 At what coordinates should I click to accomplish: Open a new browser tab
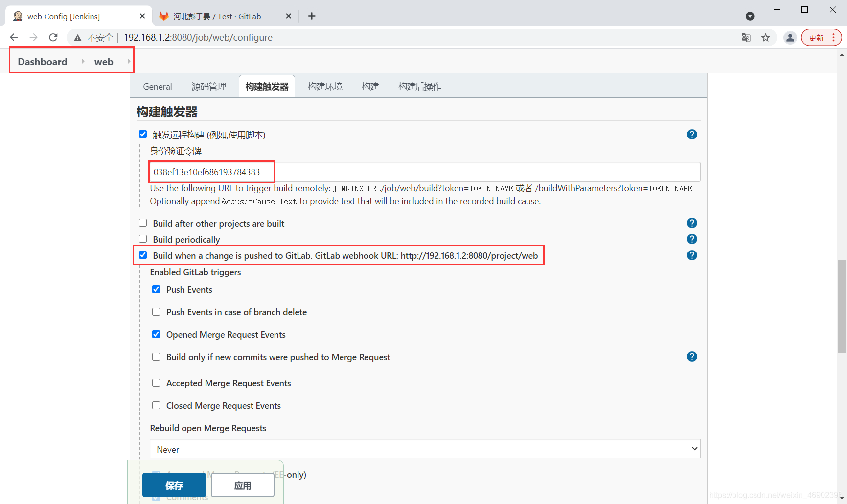[312, 16]
